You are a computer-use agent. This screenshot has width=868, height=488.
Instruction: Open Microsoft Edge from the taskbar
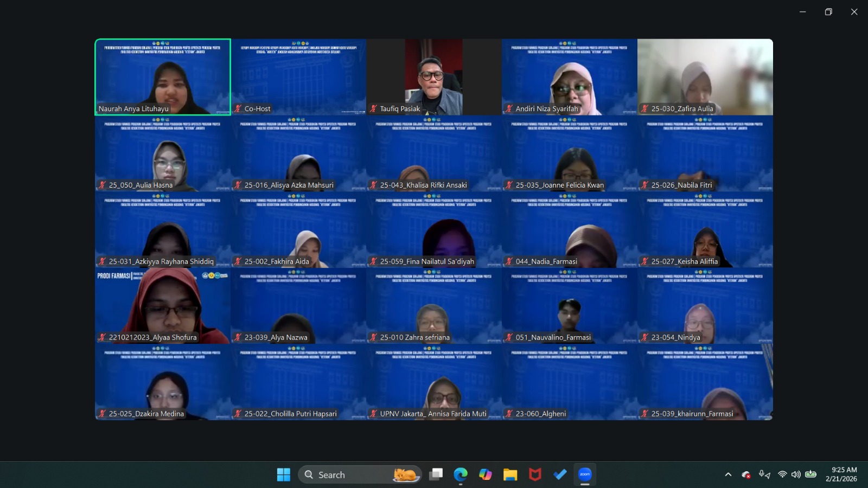click(461, 474)
